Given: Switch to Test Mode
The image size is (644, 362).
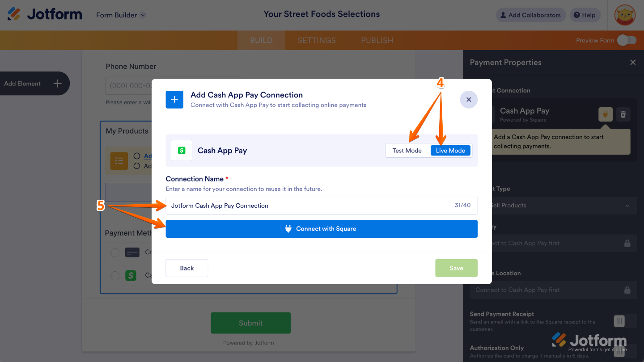Looking at the screenshot, I should 407,151.
